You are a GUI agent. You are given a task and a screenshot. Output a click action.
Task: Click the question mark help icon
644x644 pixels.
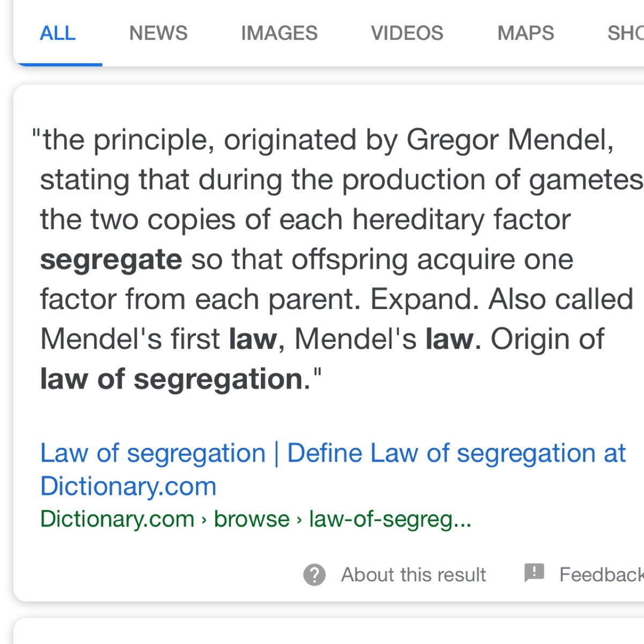314,575
